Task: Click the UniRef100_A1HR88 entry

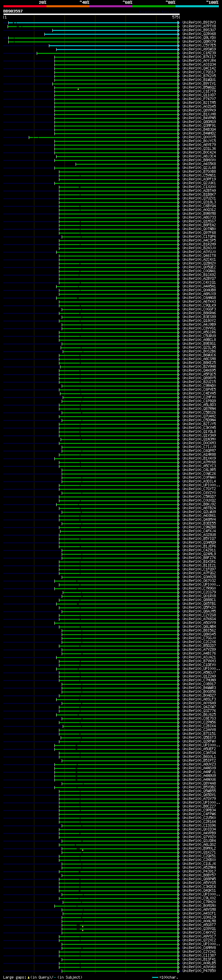Action: (199, 455)
